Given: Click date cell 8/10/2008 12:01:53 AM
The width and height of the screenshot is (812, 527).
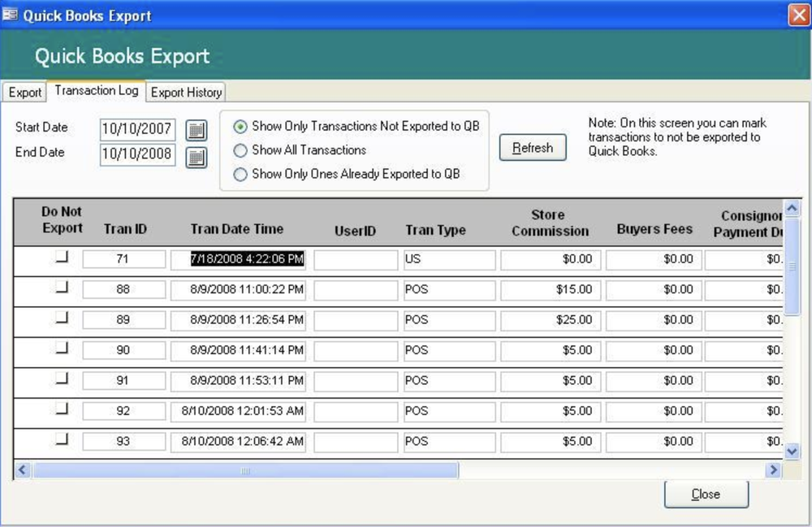Looking at the screenshot, I should 238,412.
